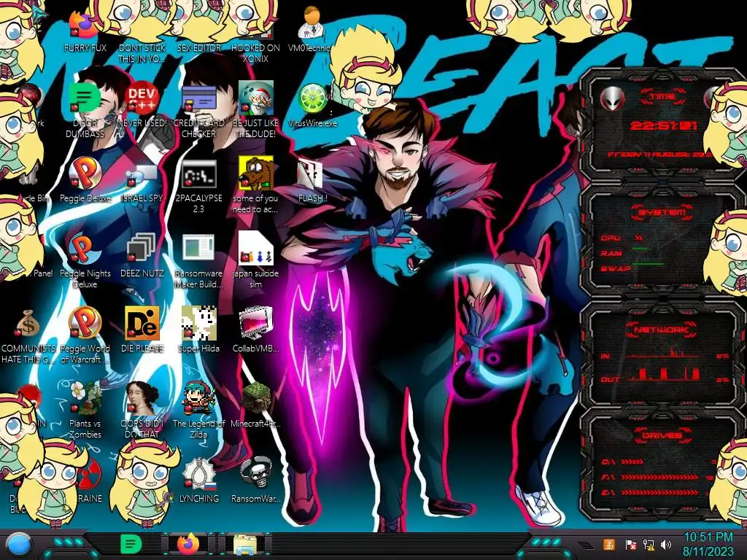Open the network warning tray icon
747x560 pixels.
click(649, 544)
